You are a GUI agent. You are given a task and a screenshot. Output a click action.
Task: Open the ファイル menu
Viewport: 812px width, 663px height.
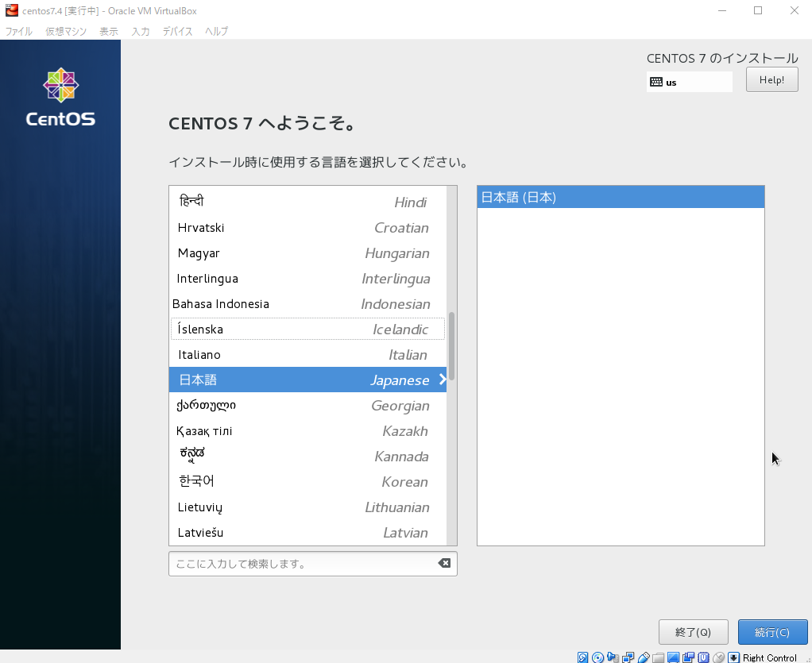19,32
